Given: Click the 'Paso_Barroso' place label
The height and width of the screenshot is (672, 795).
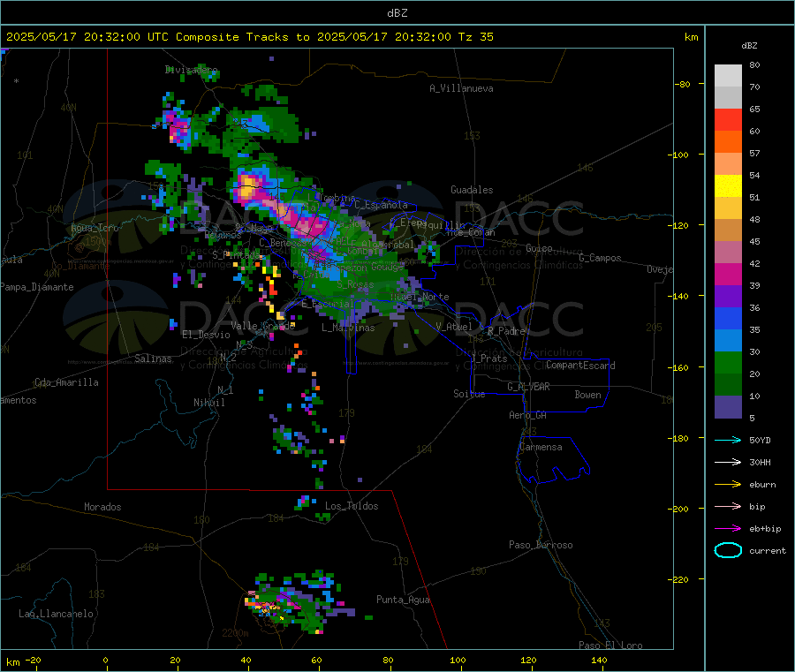Looking at the screenshot, I should (541, 545).
